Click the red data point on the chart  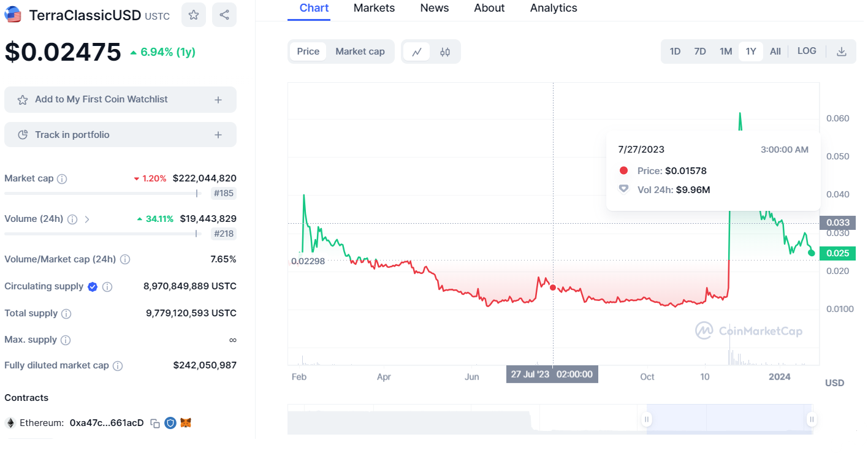point(553,287)
